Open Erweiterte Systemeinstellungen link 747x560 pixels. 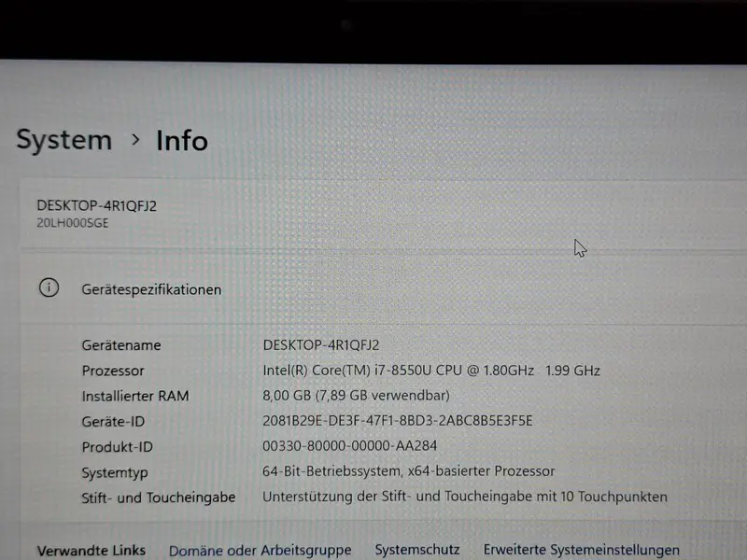582,550
